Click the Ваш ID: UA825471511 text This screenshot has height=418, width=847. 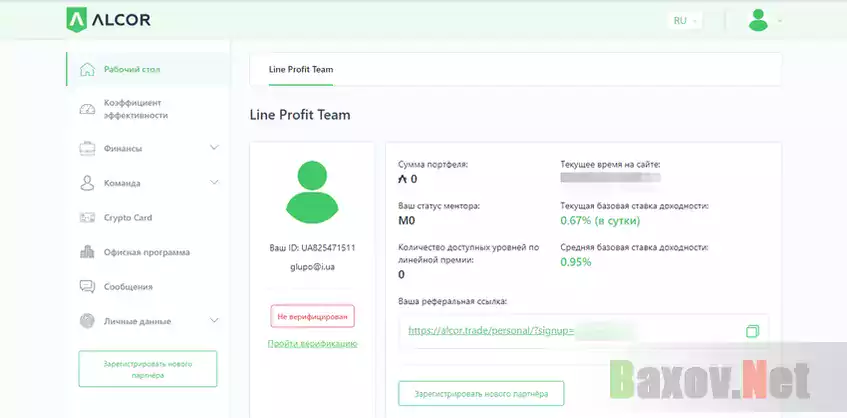point(312,248)
